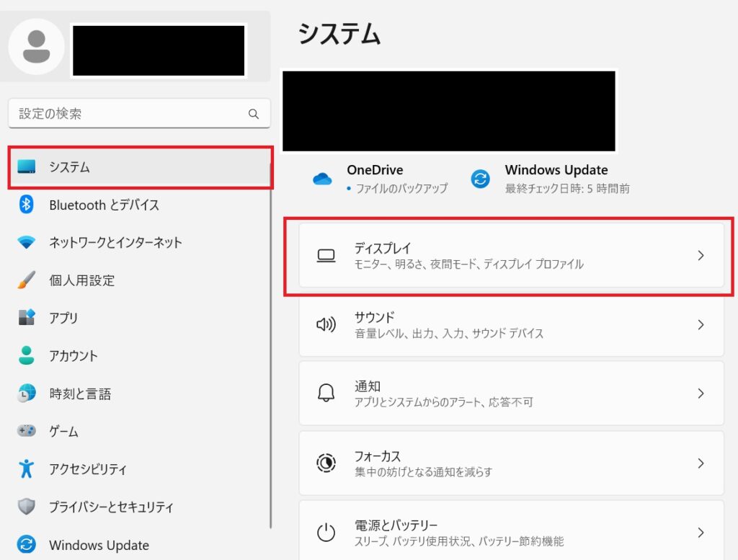Click the ディスプレイ laptop icon

tap(326, 256)
